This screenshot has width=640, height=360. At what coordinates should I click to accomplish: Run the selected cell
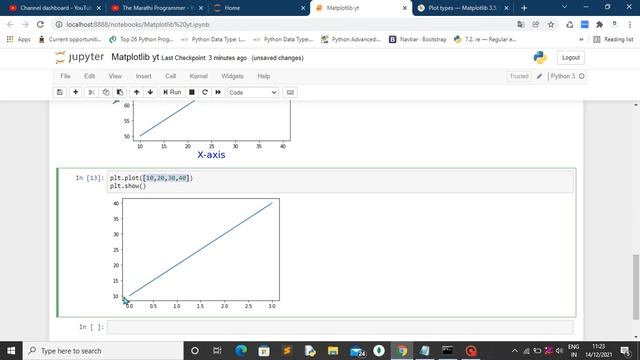(x=172, y=92)
